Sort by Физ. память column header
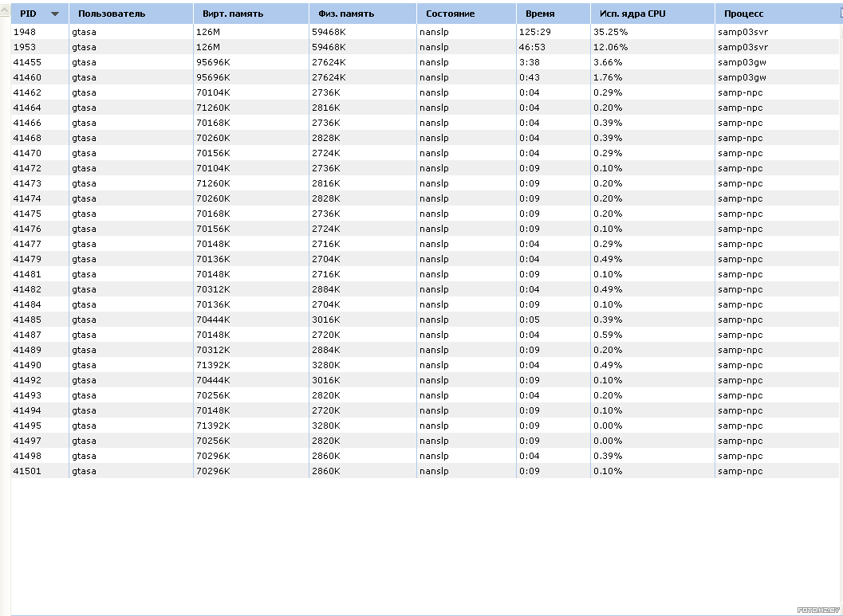The width and height of the screenshot is (843, 616). (363, 14)
